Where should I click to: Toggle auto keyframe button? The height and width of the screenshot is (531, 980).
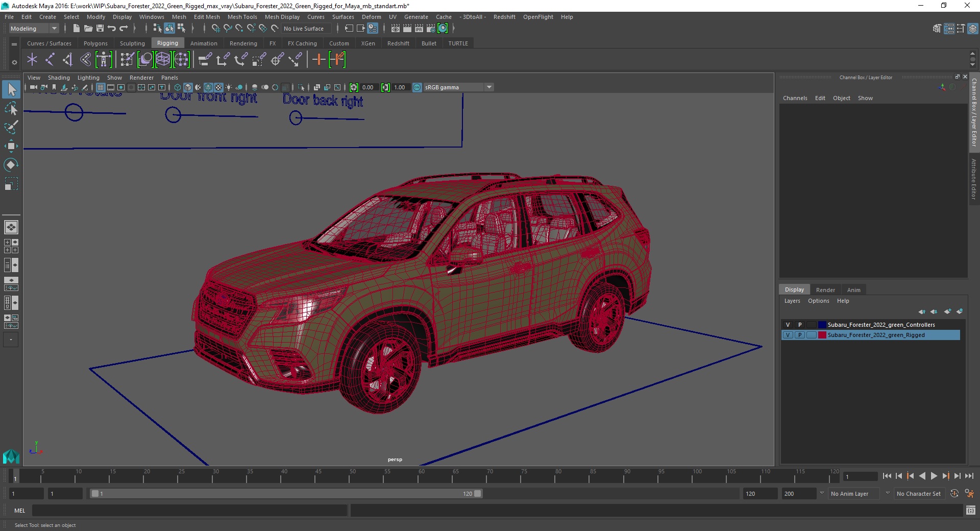tap(954, 494)
